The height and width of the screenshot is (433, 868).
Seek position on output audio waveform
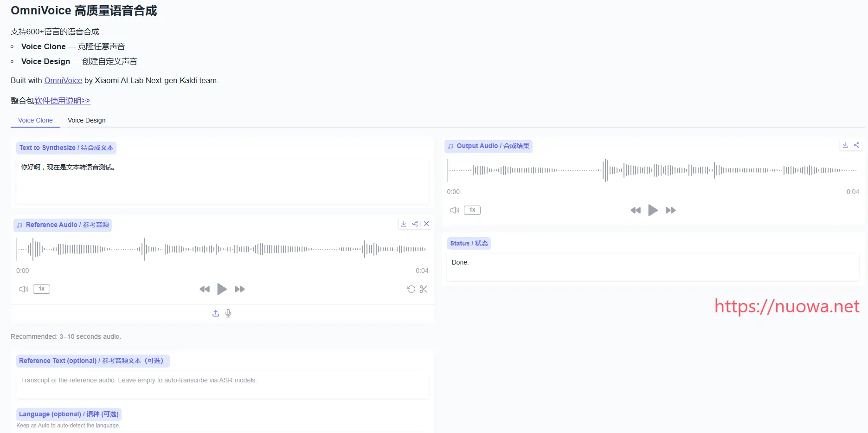(649, 170)
